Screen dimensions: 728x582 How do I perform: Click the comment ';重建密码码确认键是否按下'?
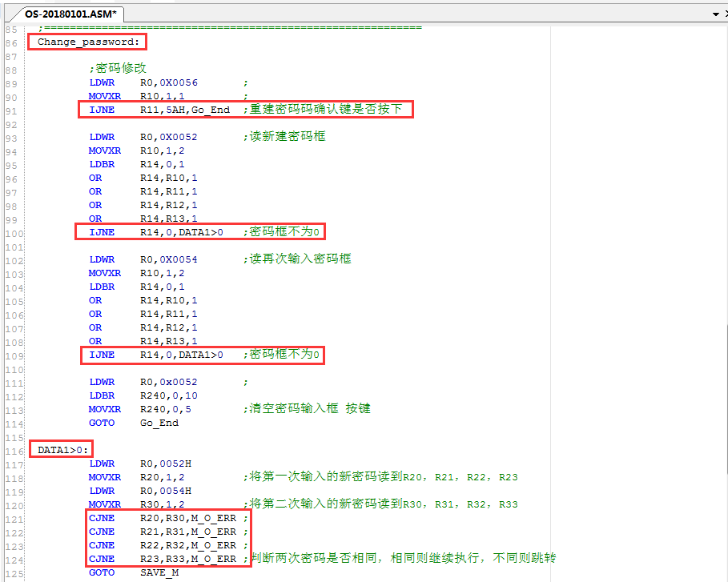coord(323,109)
